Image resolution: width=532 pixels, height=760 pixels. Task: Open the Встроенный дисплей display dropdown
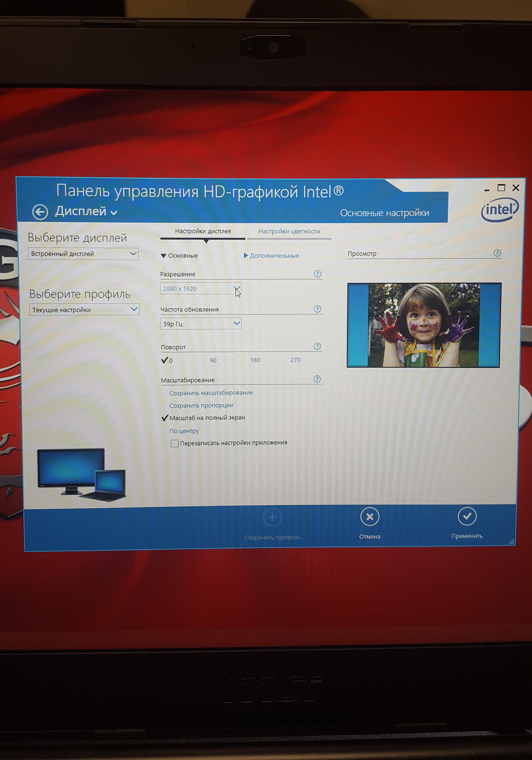83,254
